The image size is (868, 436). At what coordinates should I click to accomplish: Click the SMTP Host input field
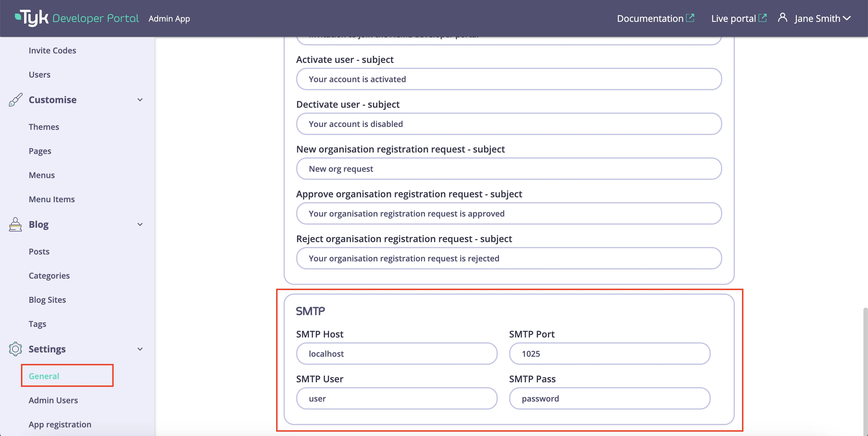(397, 353)
